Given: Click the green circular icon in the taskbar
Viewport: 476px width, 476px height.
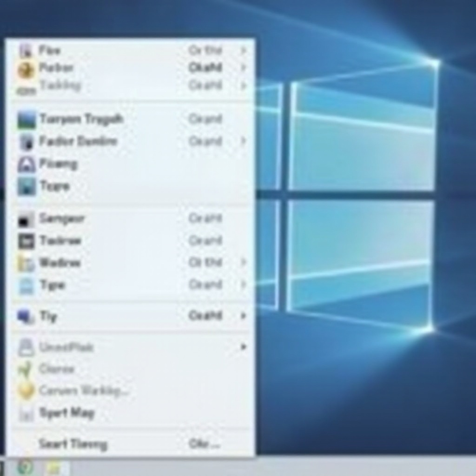Looking at the screenshot, I should 25,467.
